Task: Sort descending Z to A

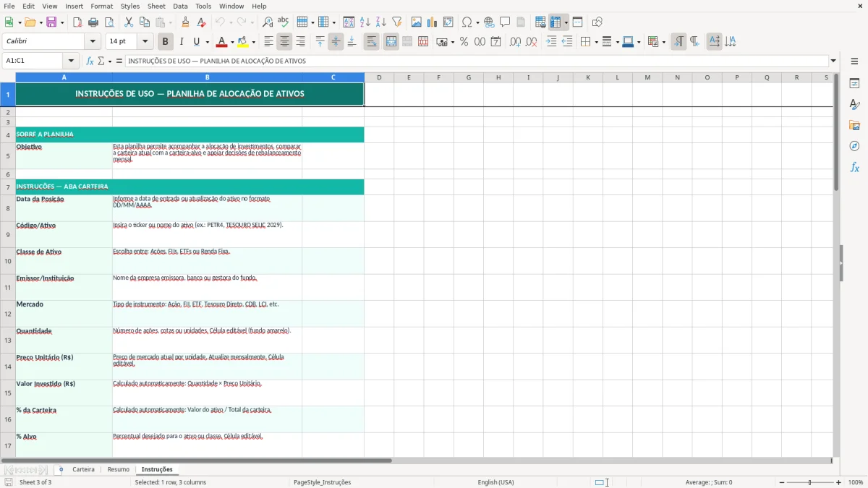Action: (x=381, y=22)
